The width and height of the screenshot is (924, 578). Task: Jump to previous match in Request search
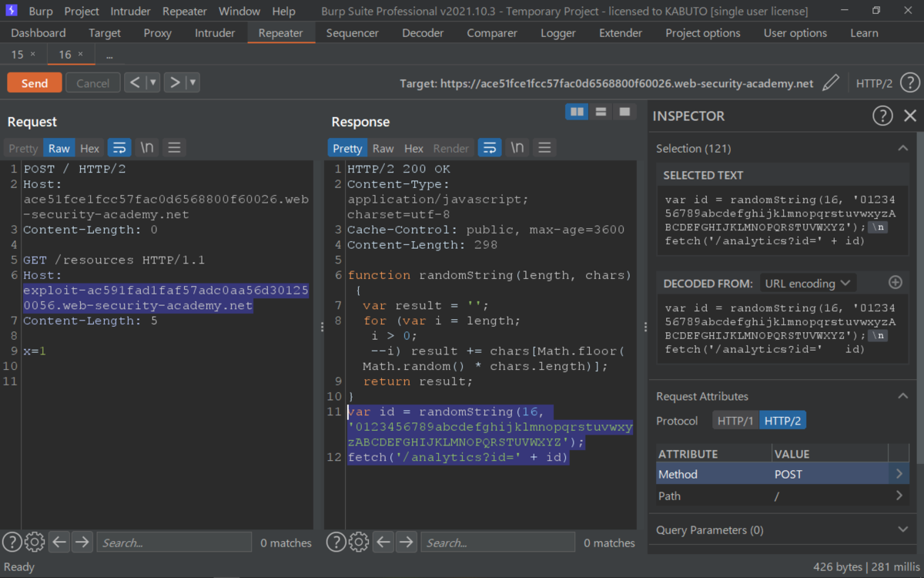59,543
